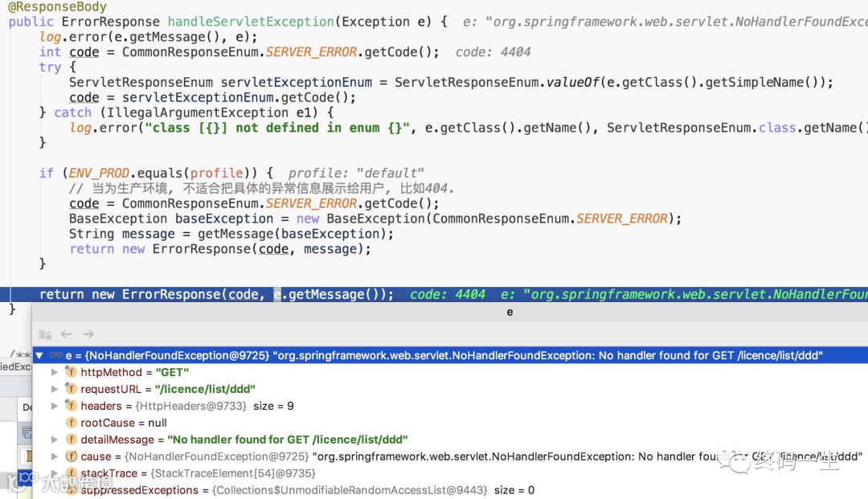Collapse the e NoHandlerFoundException root node
The width and height of the screenshot is (868, 499).
tap(39, 356)
